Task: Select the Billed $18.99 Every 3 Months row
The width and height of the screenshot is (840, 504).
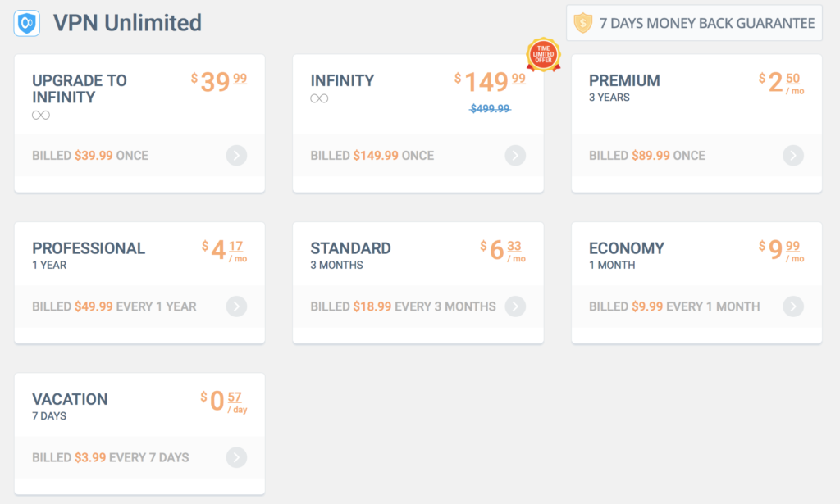Action: tap(418, 306)
